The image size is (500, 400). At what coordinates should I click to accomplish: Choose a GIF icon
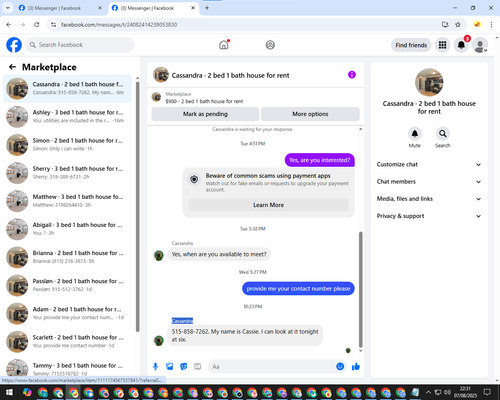(197, 367)
